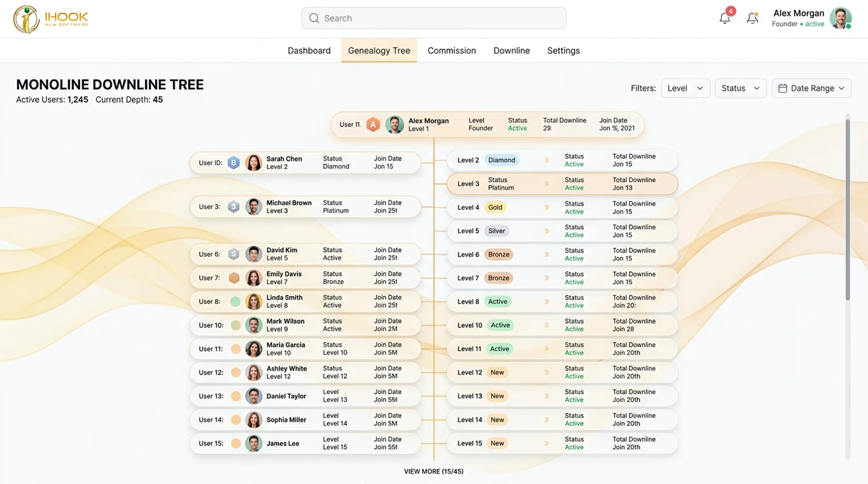Select the highlighted Level 3 Platinum row
868x484 pixels.
pos(562,184)
